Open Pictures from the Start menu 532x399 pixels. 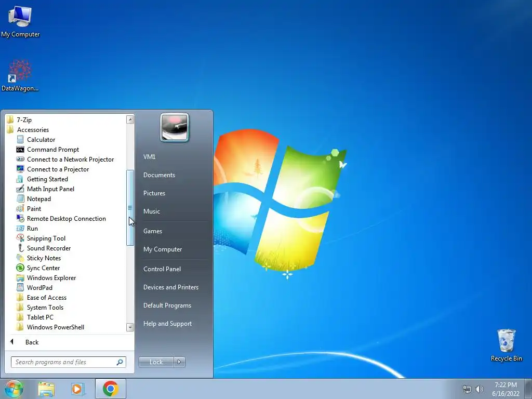(154, 193)
